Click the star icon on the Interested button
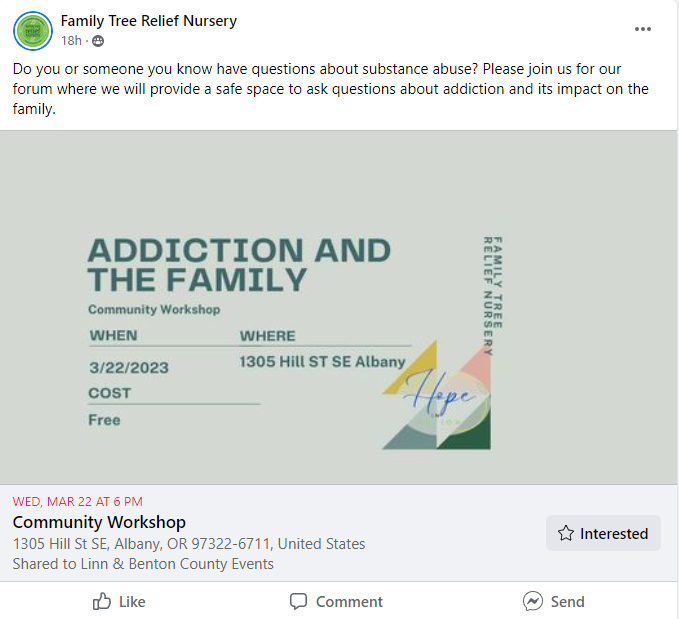This screenshot has width=679, height=619. point(566,533)
